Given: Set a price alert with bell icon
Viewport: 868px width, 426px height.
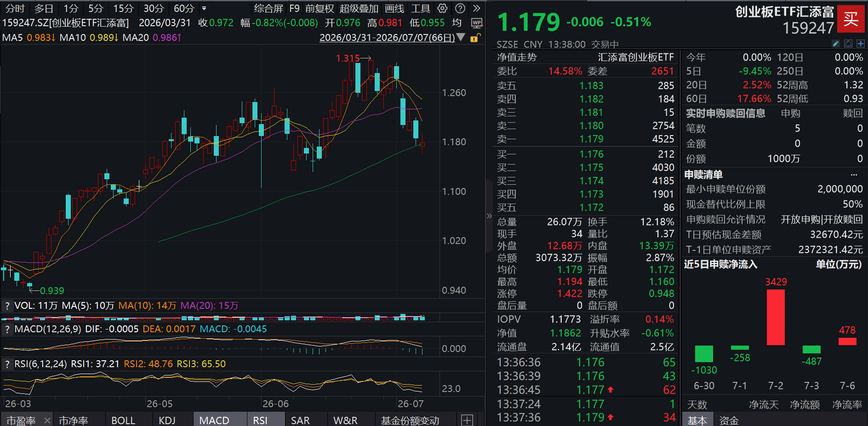Looking at the screenshot, I should 848,44.
